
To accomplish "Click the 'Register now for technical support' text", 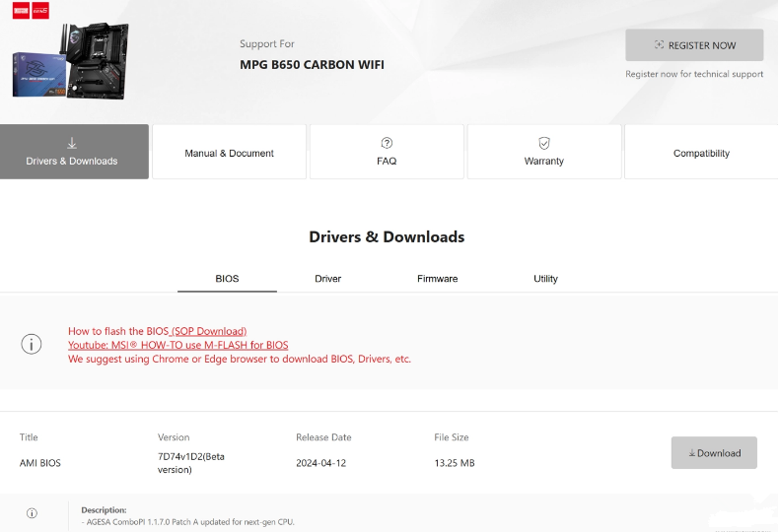I will coord(694,74).
